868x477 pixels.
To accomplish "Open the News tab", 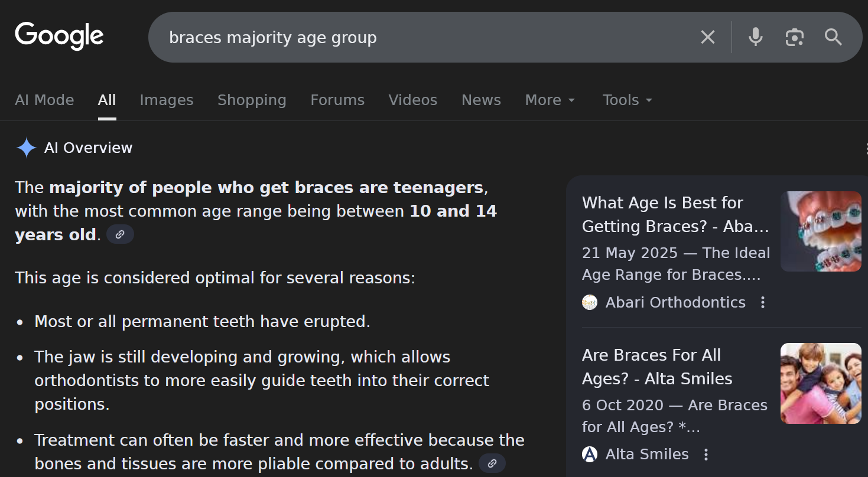I will click(x=481, y=100).
